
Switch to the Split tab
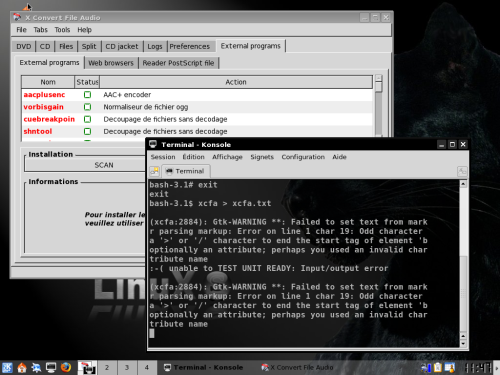(x=89, y=46)
